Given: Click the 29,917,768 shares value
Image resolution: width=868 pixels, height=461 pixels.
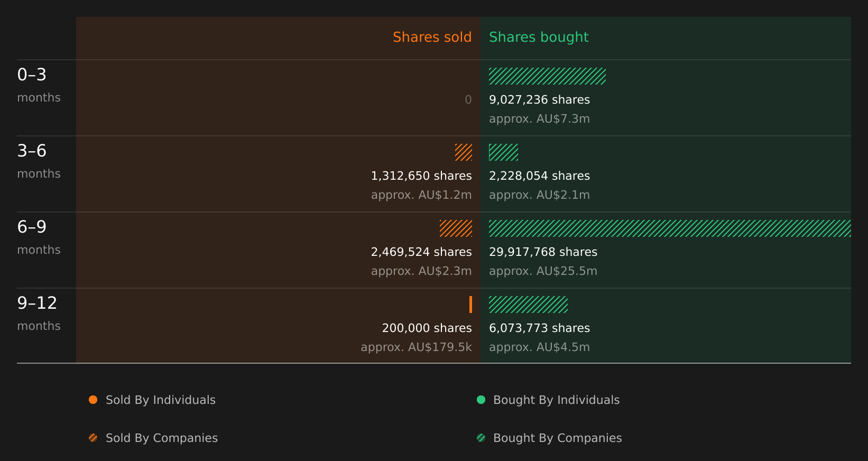Looking at the screenshot, I should 543,252.
